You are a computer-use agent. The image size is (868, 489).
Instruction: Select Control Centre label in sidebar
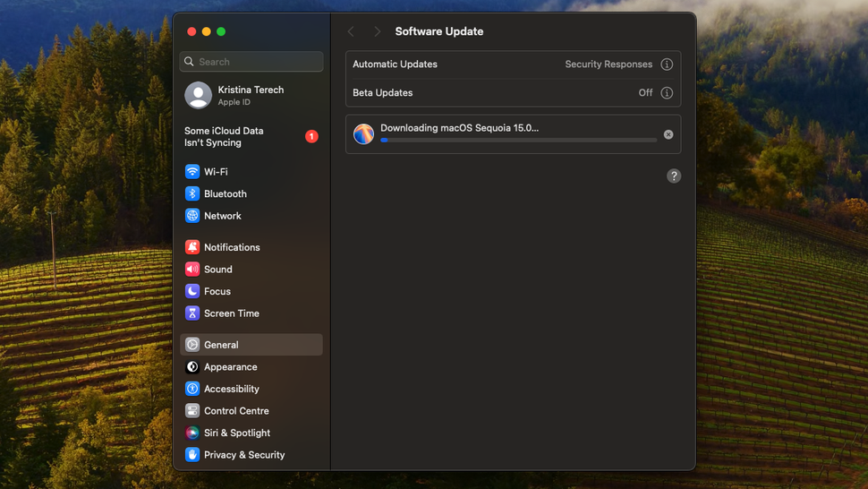[x=236, y=411]
